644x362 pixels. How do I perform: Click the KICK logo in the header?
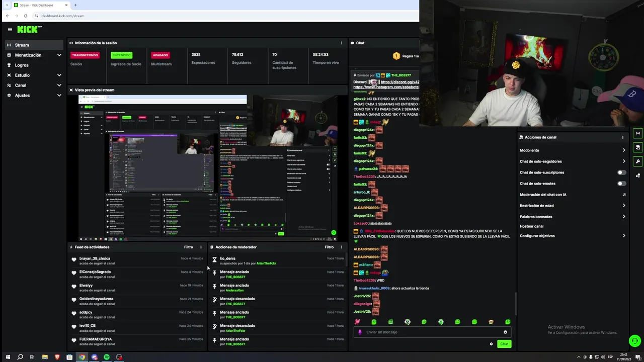click(x=29, y=30)
